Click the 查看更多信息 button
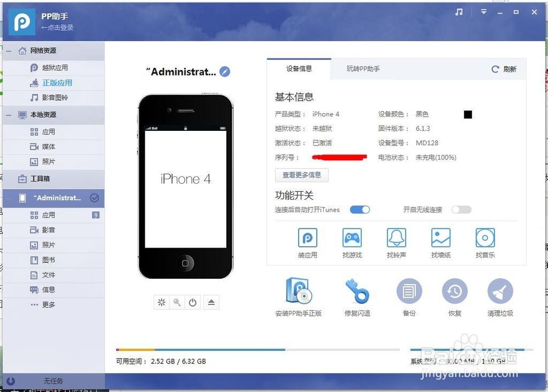 pyautogui.click(x=301, y=175)
